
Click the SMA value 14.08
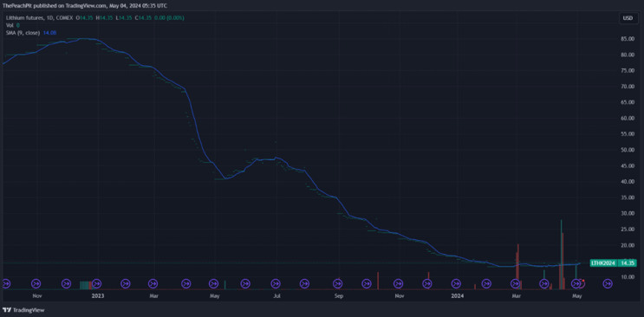pos(49,32)
